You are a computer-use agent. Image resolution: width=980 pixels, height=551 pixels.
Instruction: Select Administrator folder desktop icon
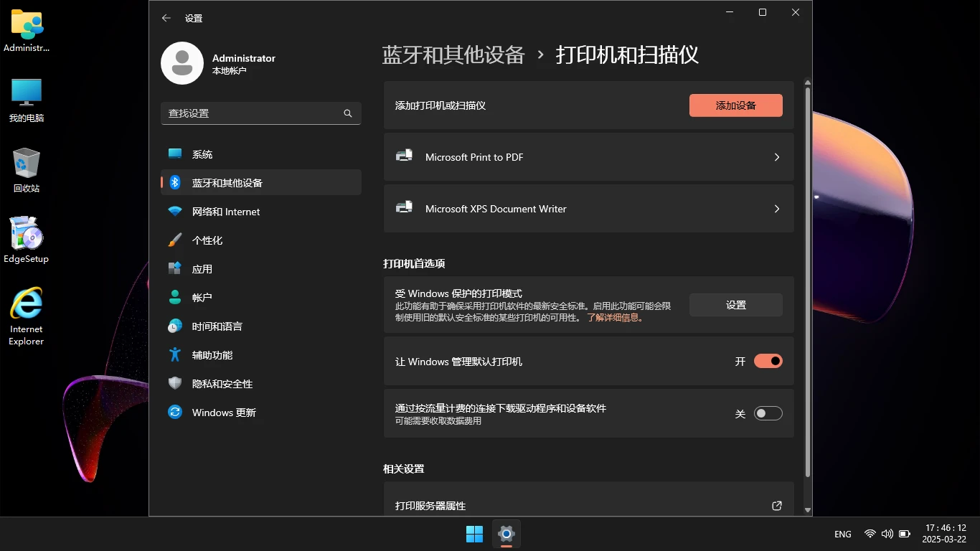27,31
